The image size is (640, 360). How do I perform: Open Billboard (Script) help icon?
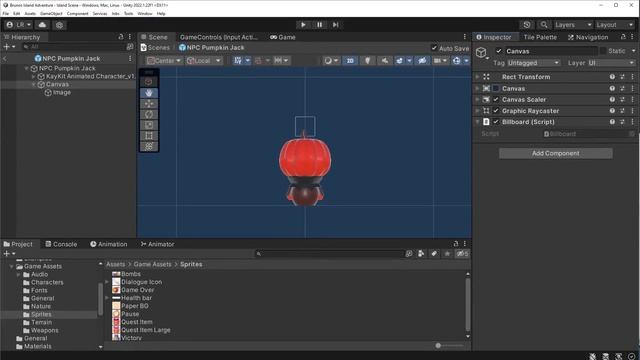pyautogui.click(x=612, y=122)
